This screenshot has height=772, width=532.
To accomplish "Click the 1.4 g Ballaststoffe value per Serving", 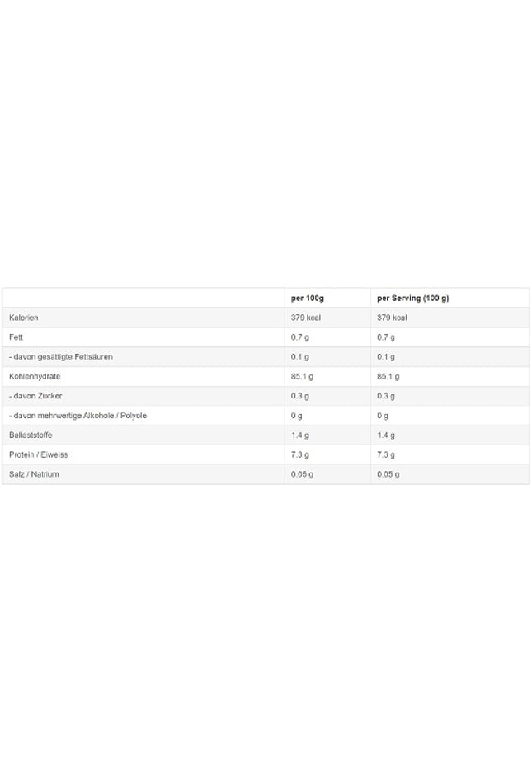I will tap(386, 435).
